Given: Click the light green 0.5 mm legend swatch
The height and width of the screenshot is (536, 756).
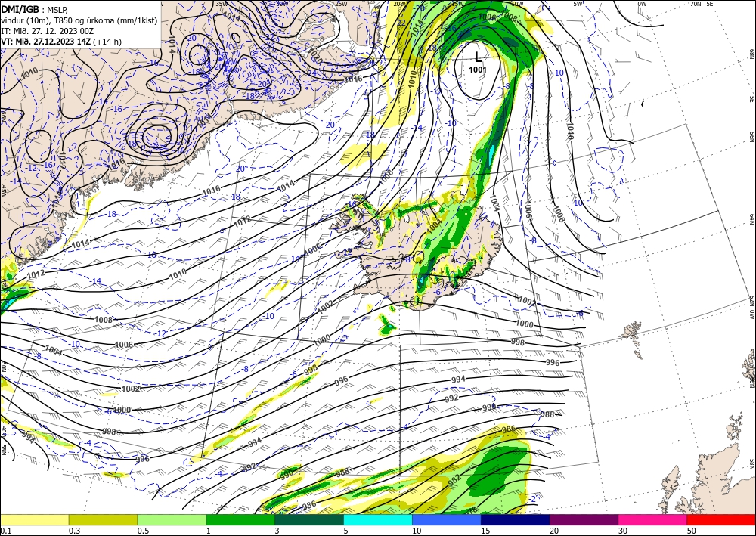Looking at the screenshot, I should pos(172,520).
